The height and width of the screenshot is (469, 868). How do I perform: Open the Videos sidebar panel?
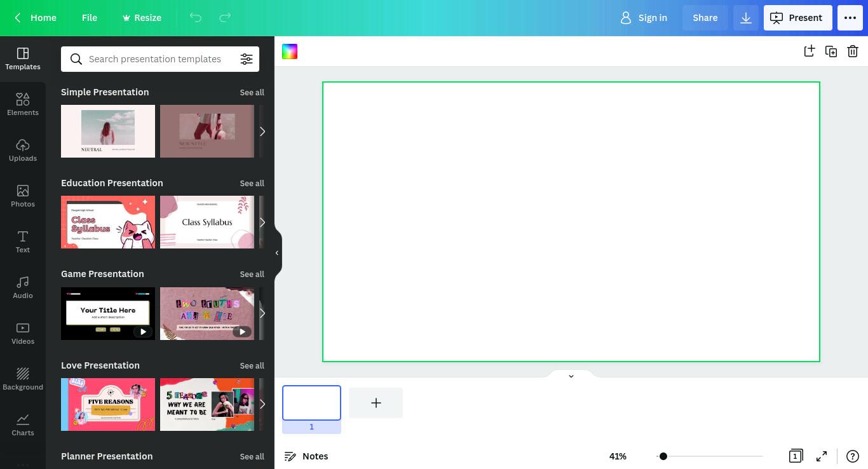pyautogui.click(x=23, y=334)
